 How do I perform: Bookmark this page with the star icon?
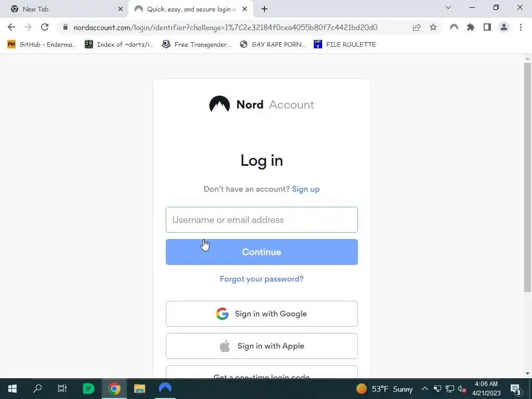433,27
